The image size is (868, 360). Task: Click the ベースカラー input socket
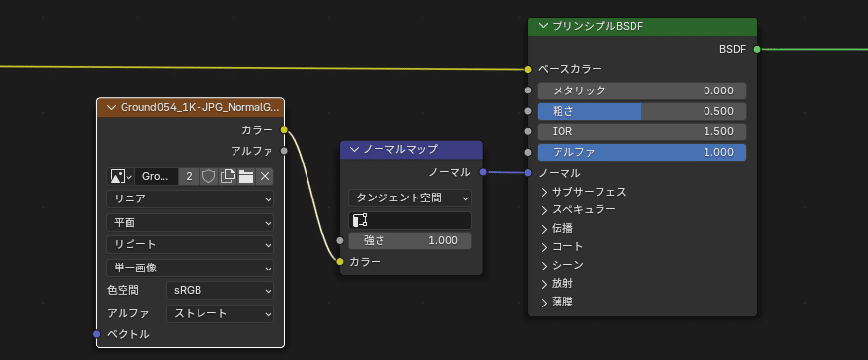[528, 69]
